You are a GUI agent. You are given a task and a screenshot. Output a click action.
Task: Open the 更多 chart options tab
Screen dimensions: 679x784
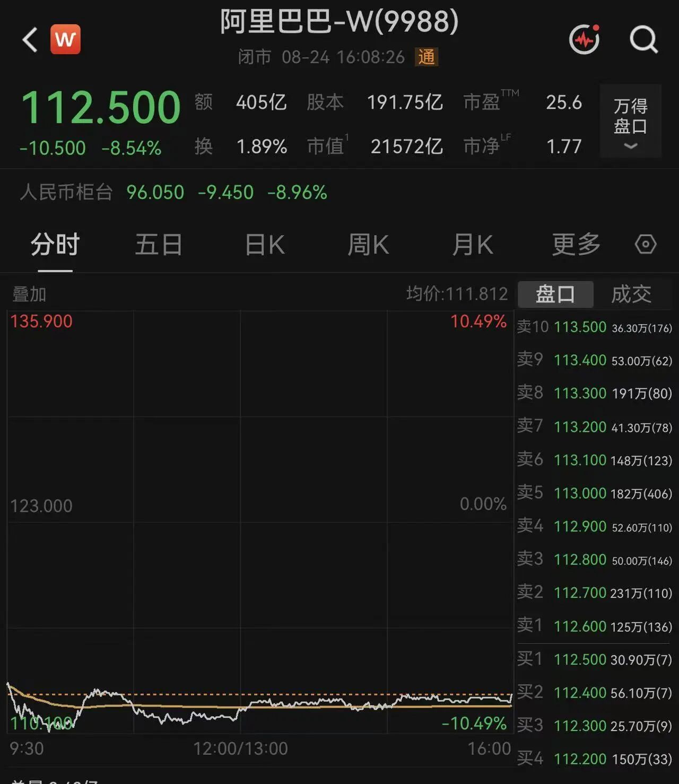[x=576, y=245]
